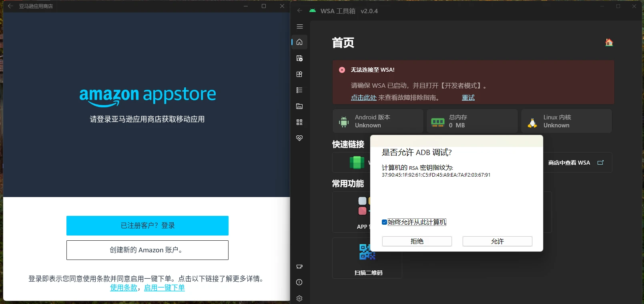Open the QR code sidebar icon

(x=299, y=122)
